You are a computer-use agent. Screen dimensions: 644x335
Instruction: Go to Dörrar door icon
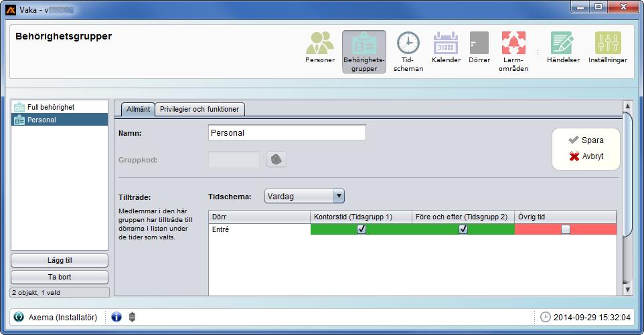(479, 47)
